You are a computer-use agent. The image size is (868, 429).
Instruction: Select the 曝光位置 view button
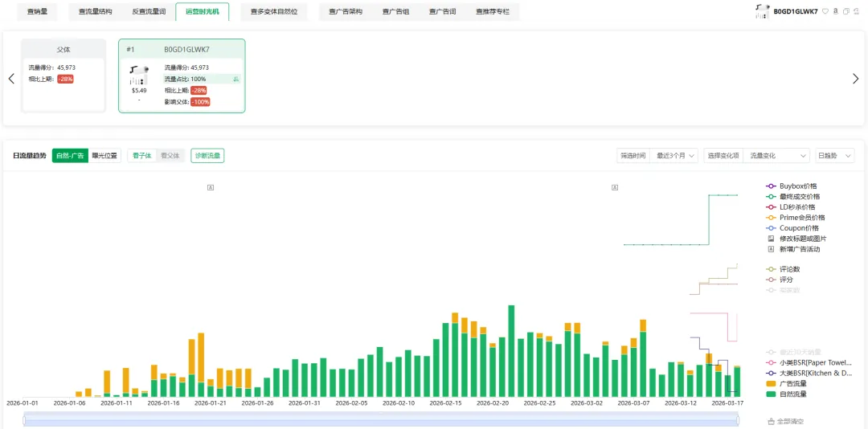click(x=104, y=156)
